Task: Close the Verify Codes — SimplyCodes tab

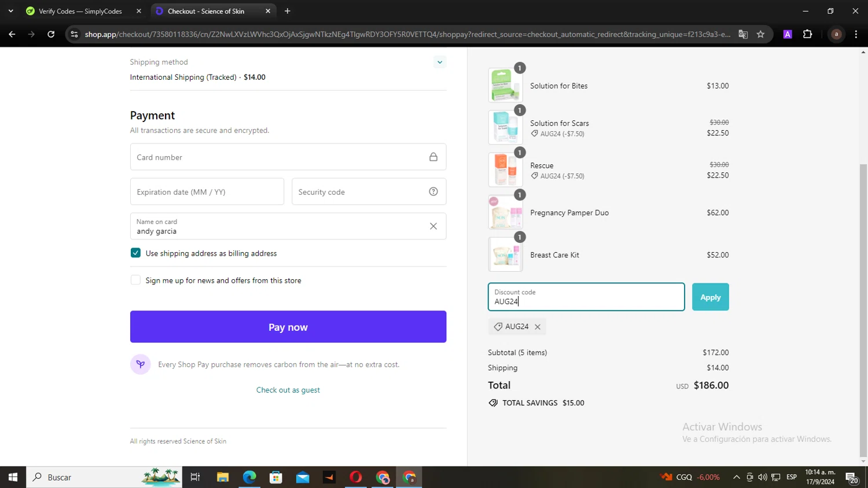Action: [139, 11]
